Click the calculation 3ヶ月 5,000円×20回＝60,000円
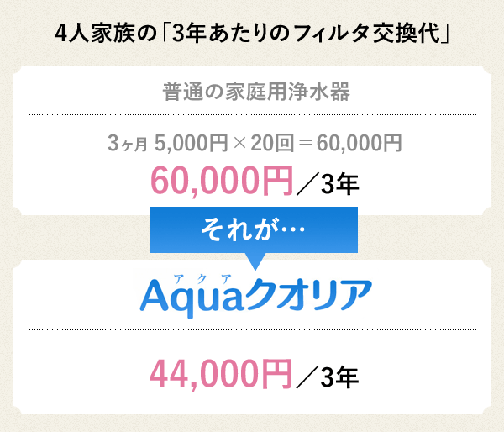Image resolution: width=504 pixels, height=432 pixels. point(255,143)
